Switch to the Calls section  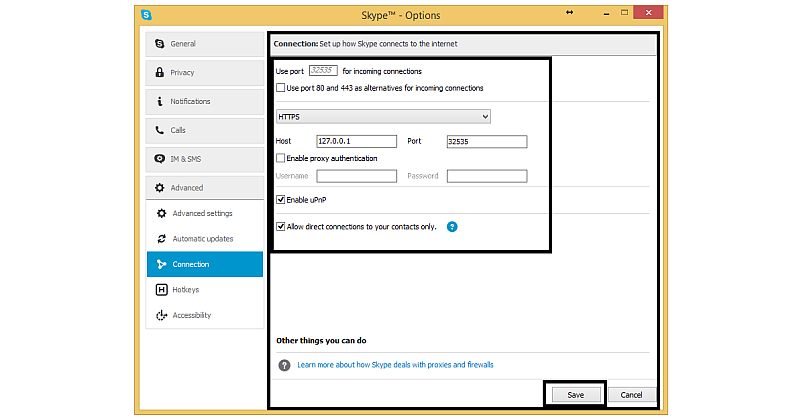[x=205, y=130]
